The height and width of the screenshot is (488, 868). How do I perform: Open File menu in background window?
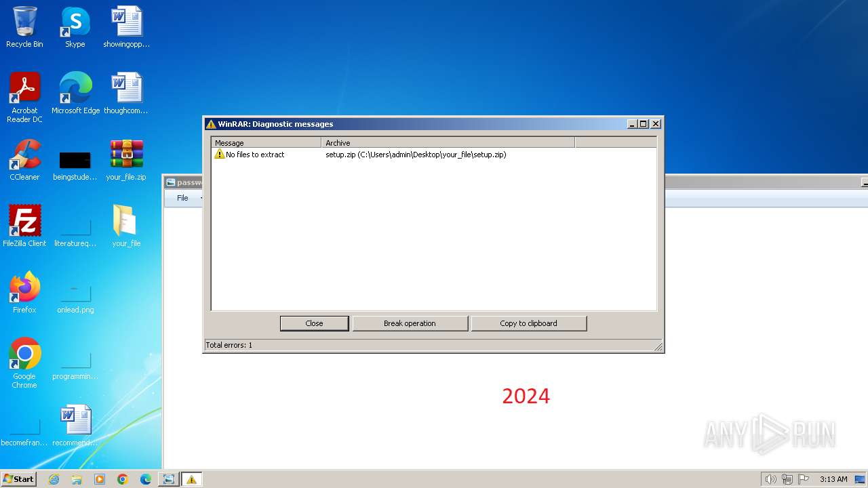tap(183, 198)
